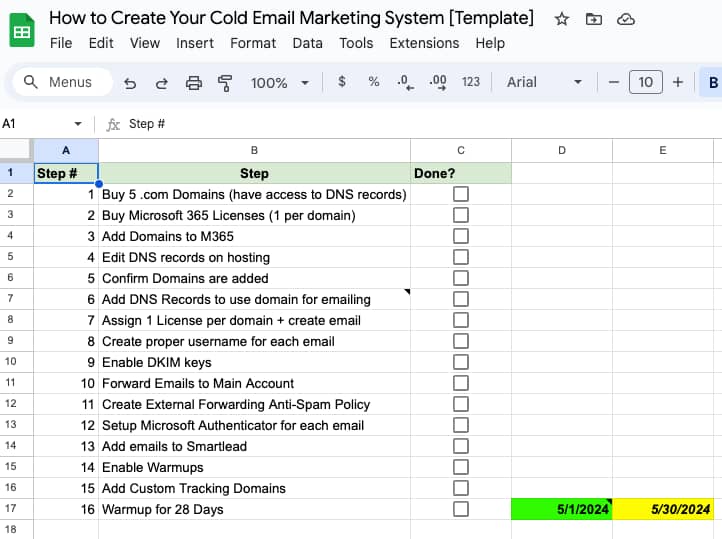Decrease decimal places
The image size is (722, 539).
(405, 82)
